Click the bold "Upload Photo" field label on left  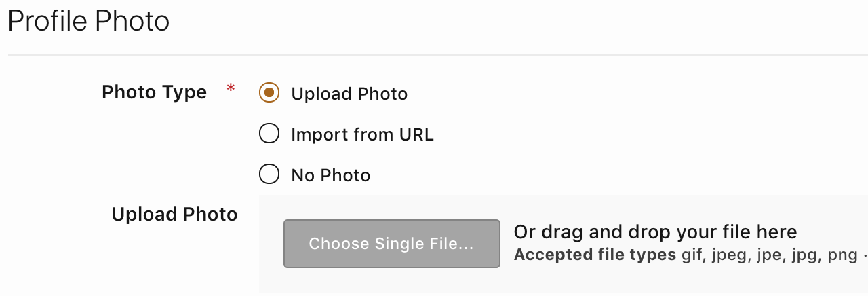click(174, 215)
